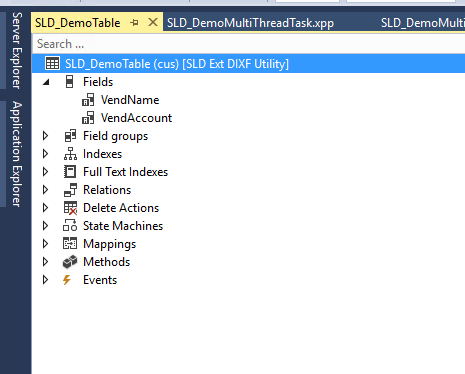Select the 'Full Text Indexes' label
The image size is (465, 374).
click(x=125, y=172)
